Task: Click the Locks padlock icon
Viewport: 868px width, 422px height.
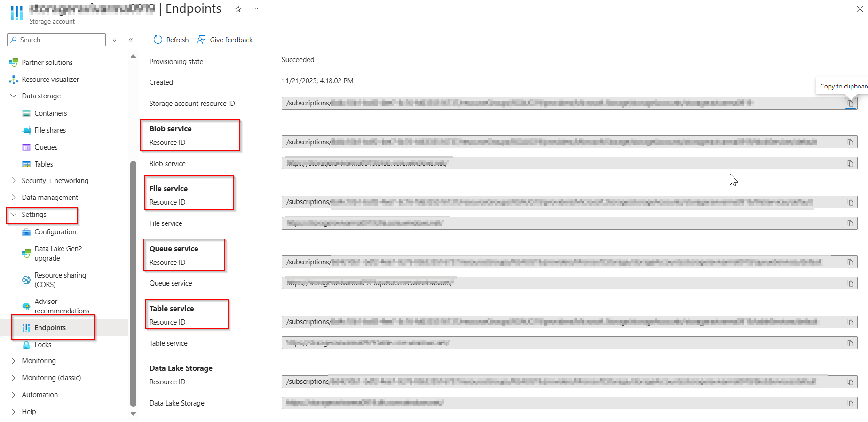Action: 26,345
